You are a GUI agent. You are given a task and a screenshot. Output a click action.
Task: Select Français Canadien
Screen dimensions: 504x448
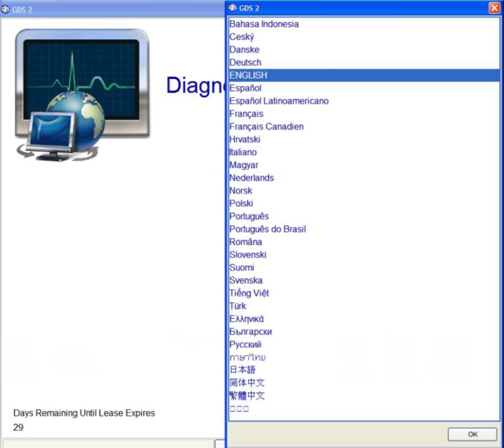[x=364, y=127]
